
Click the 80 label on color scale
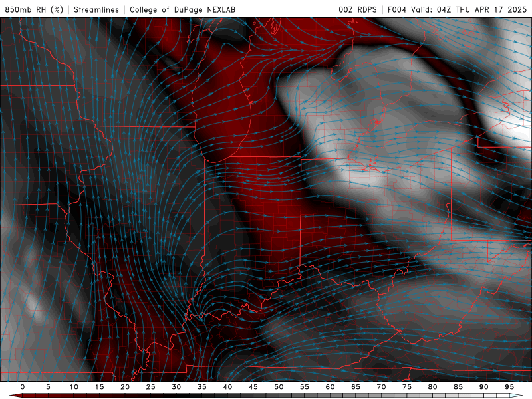[x=433, y=387]
